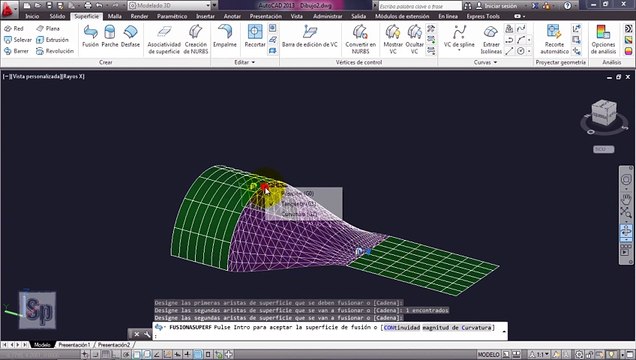
Task: Select the Empalme fillet tool
Action: (x=225, y=36)
